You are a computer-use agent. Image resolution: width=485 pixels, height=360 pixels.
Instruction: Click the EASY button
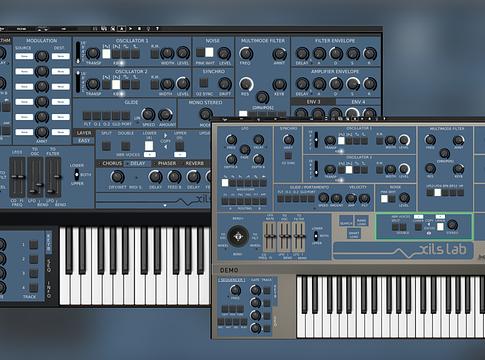(84, 140)
